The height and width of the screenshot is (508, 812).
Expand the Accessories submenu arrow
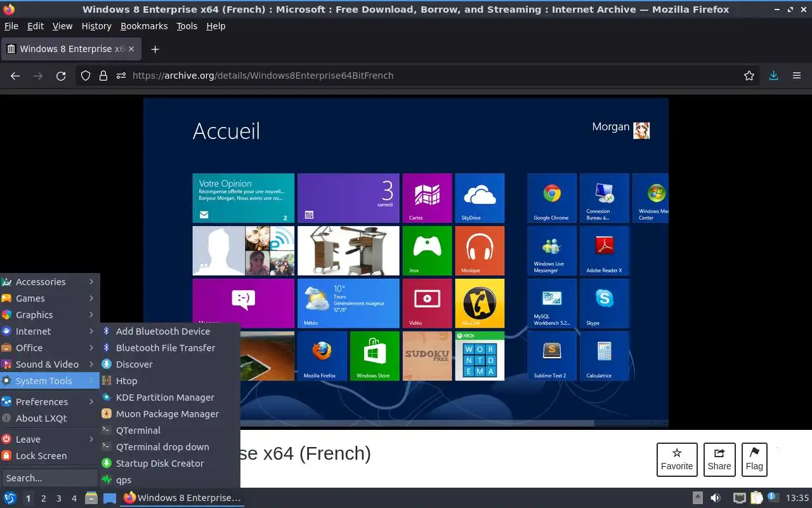pyautogui.click(x=91, y=282)
